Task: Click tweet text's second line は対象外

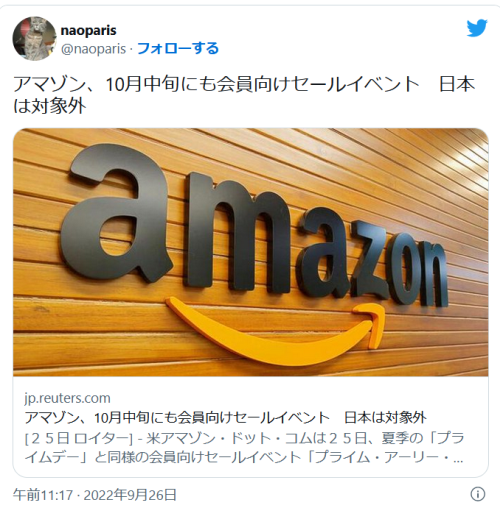Action: pos(50,106)
